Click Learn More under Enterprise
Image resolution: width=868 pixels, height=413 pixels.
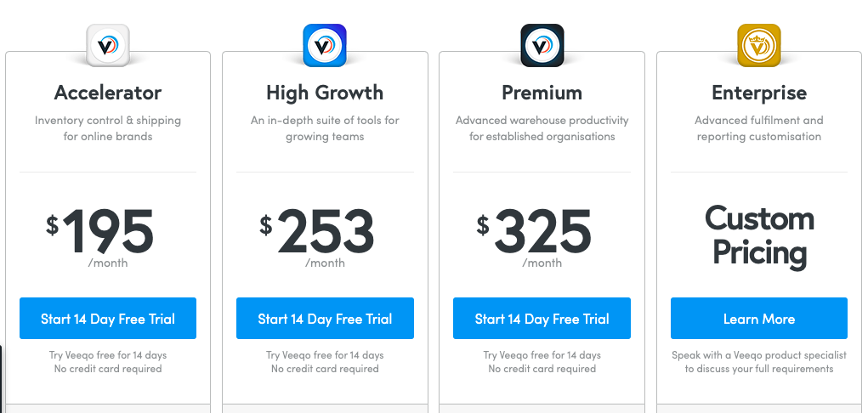click(x=759, y=319)
